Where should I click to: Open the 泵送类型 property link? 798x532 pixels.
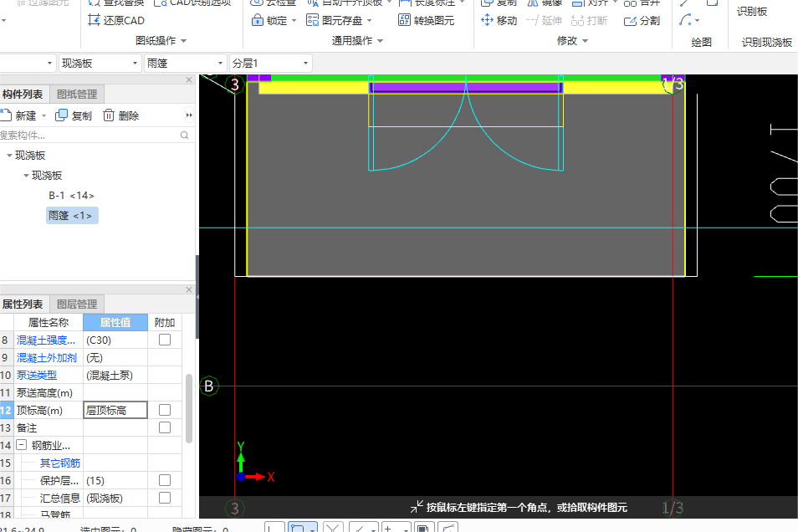pyautogui.click(x=37, y=376)
